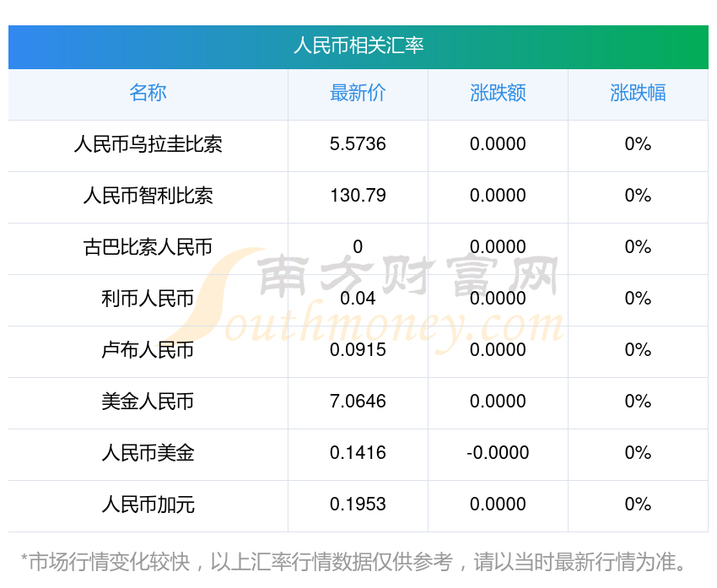717x588 pixels.
Task: Click the -0.0000 change amount cell
Action: point(498,453)
